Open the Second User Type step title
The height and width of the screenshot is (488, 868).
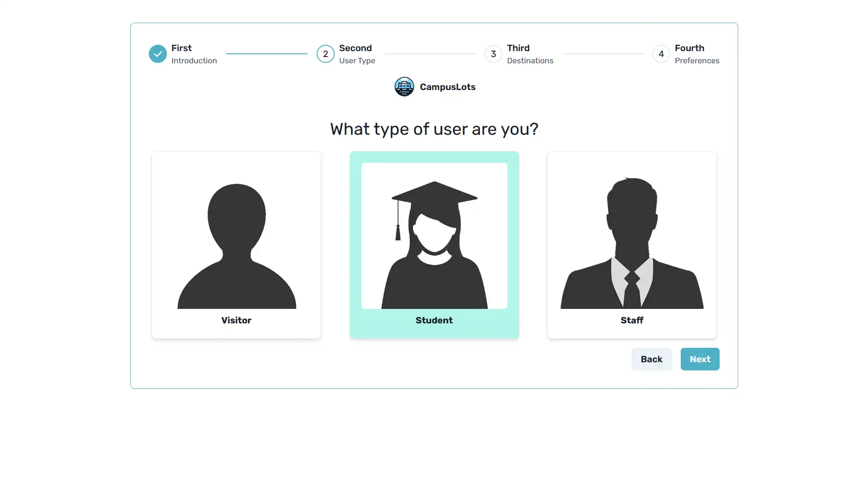[356, 48]
